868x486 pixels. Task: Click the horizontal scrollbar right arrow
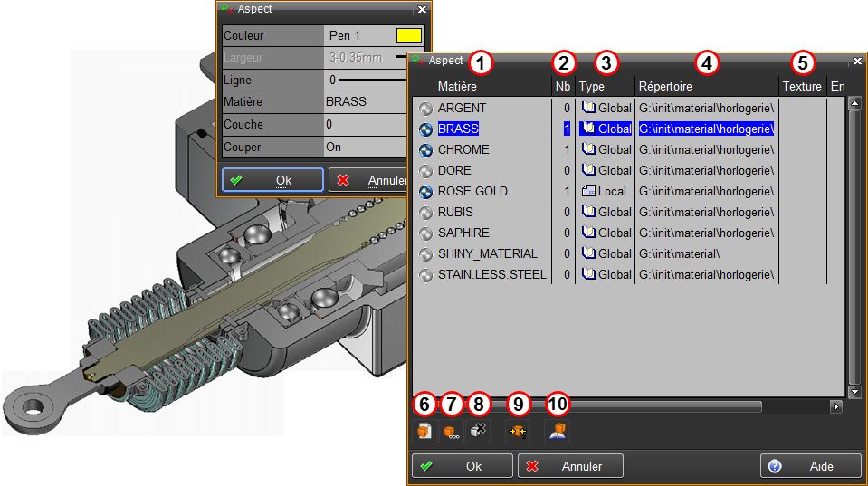pyautogui.click(x=835, y=407)
